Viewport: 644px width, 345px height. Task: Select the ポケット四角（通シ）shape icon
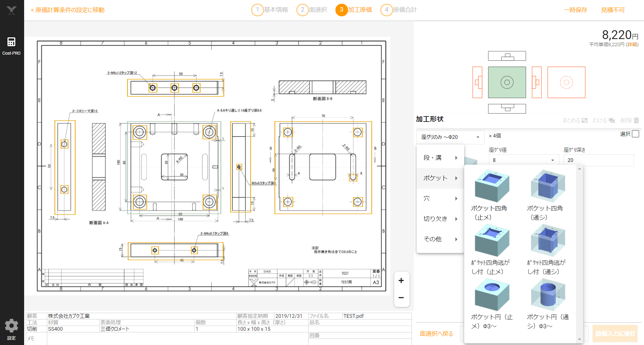548,186
